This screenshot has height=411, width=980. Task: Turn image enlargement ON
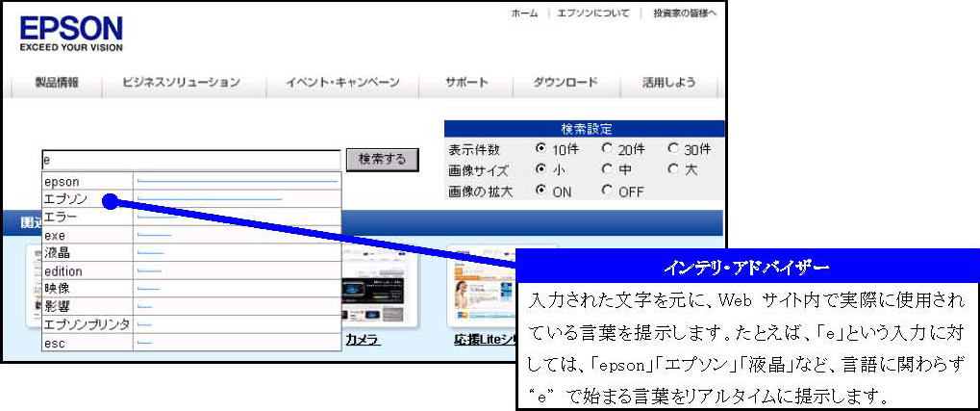[x=541, y=191]
